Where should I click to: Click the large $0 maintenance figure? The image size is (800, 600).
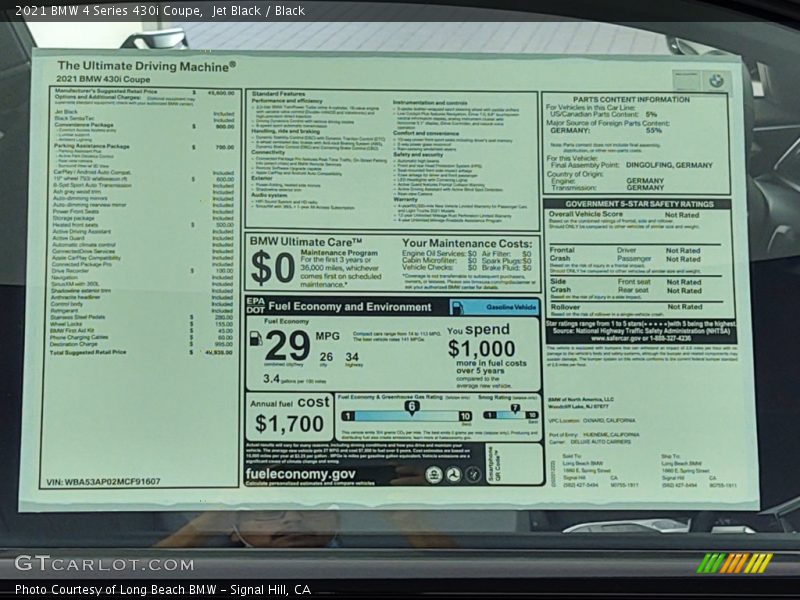[272, 268]
